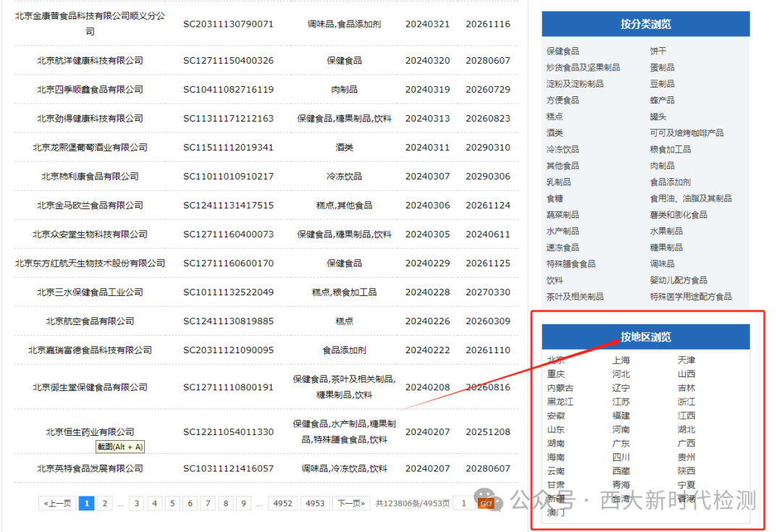Open 速冻食品 category
The width and height of the screenshot is (782, 532).
tap(563, 248)
